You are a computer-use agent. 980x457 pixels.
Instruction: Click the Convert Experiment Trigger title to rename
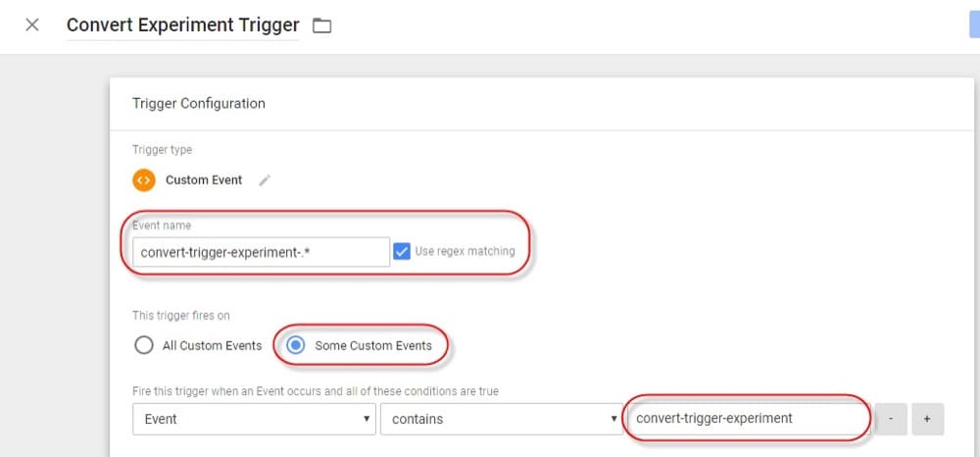tap(183, 25)
